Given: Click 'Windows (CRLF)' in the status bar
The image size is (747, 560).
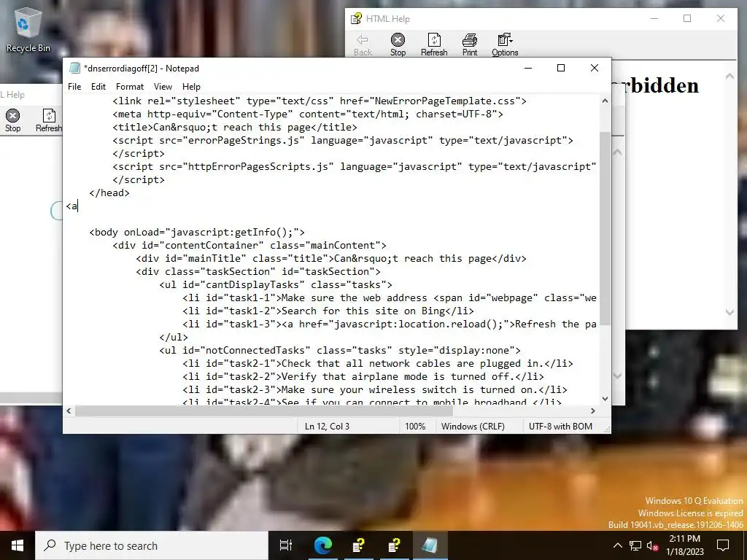Looking at the screenshot, I should pyautogui.click(x=473, y=426).
